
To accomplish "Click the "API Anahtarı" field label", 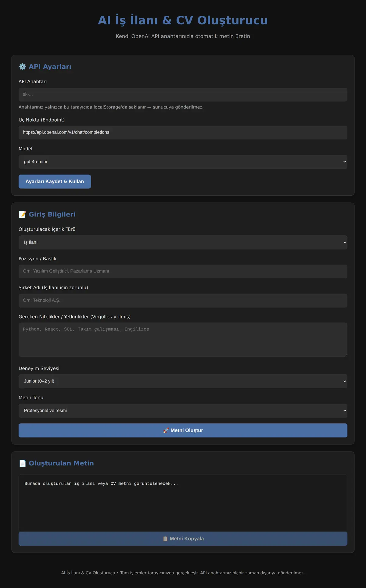I will 33,82.
